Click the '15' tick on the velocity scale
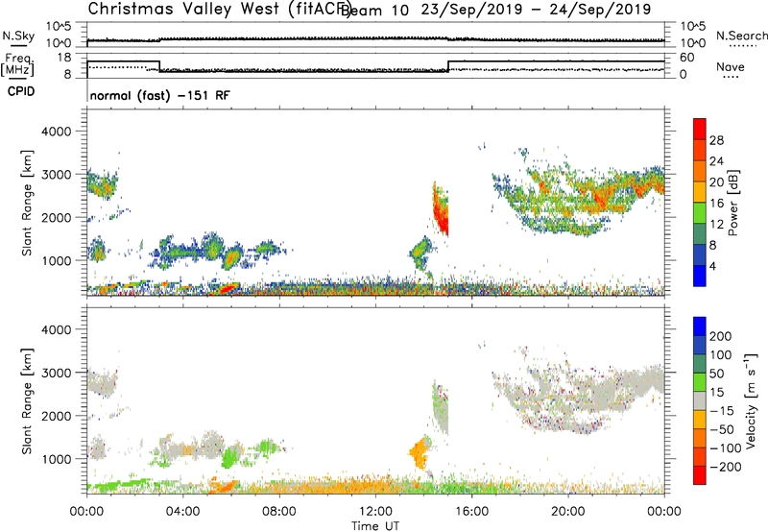Screen dimensions: 768x532 (x=716, y=393)
